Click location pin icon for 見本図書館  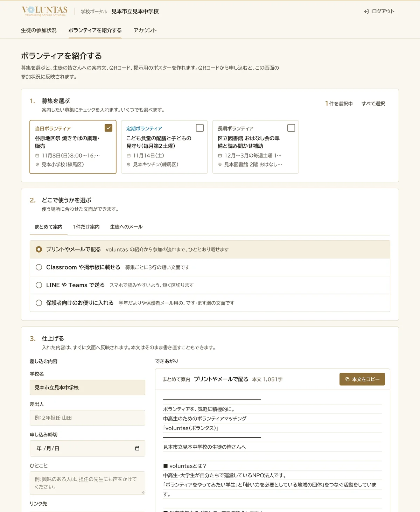coord(220,164)
